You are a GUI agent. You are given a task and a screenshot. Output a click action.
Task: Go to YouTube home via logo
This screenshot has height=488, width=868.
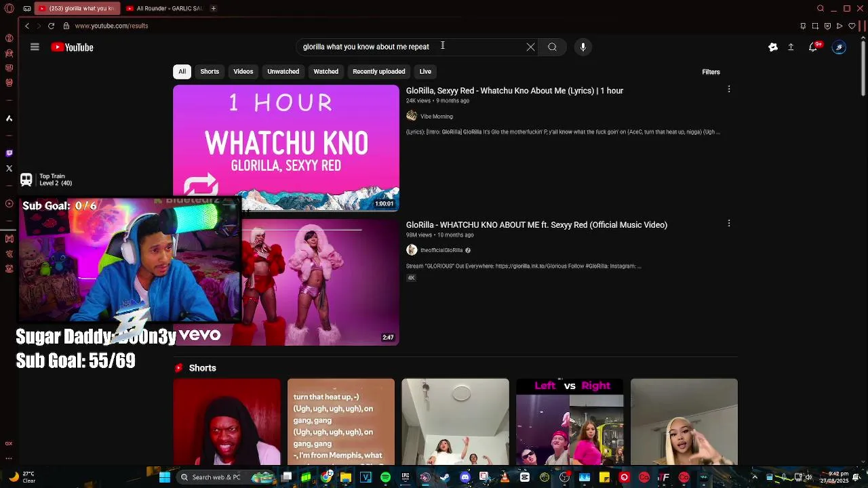click(x=72, y=47)
